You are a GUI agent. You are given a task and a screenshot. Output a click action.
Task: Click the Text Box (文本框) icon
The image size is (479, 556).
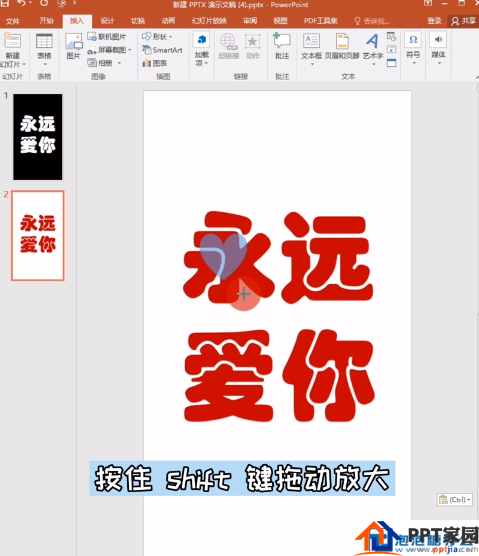[311, 41]
